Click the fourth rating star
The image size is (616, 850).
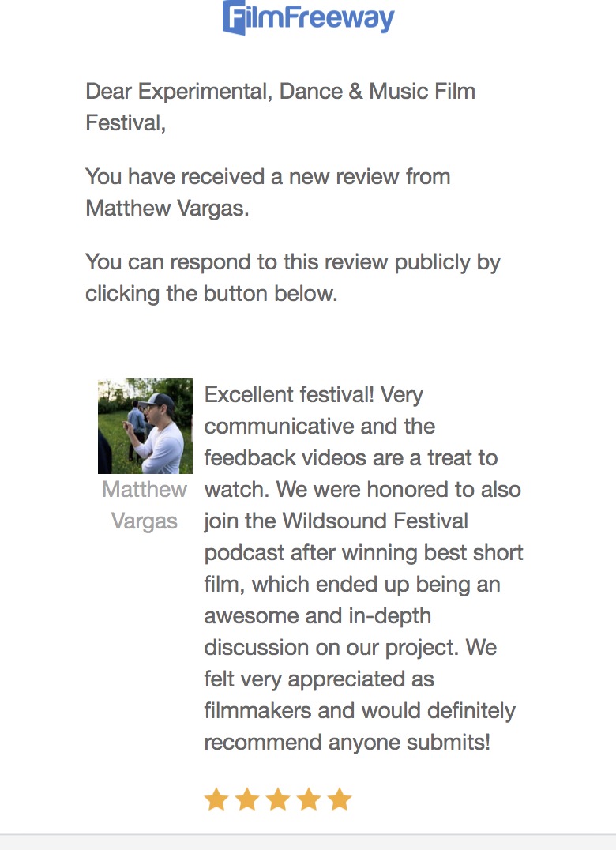(x=308, y=799)
